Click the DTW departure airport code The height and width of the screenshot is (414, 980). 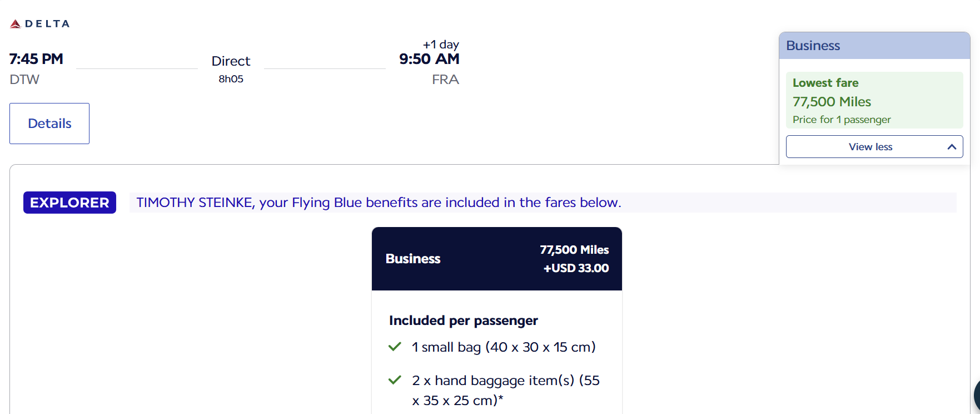24,80
